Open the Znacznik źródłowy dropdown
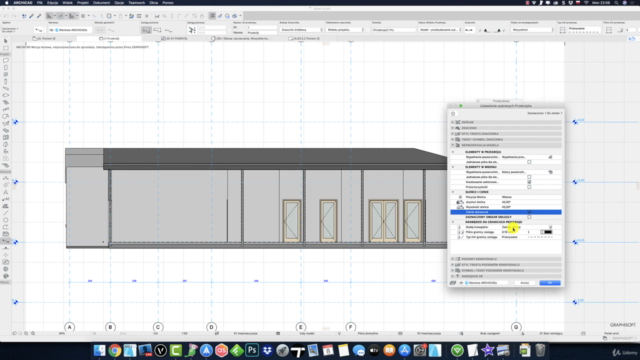The image size is (640, 360). coord(301,30)
